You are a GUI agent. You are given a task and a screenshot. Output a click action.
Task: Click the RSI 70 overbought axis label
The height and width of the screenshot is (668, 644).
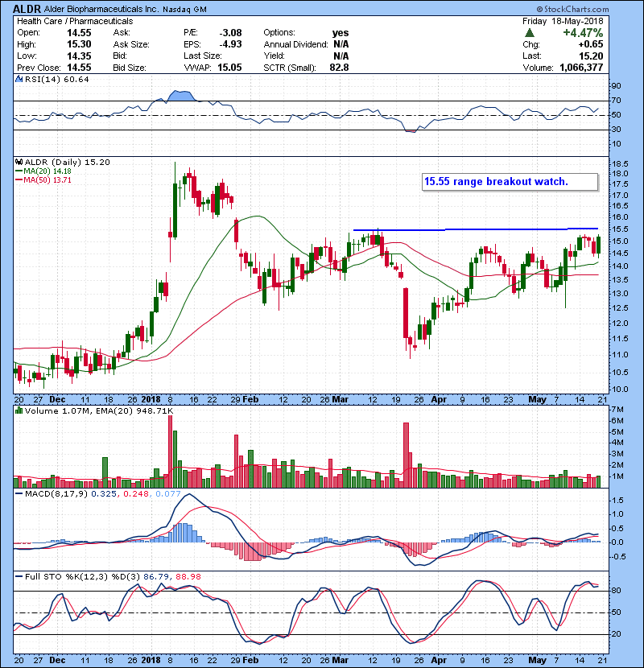[617, 101]
